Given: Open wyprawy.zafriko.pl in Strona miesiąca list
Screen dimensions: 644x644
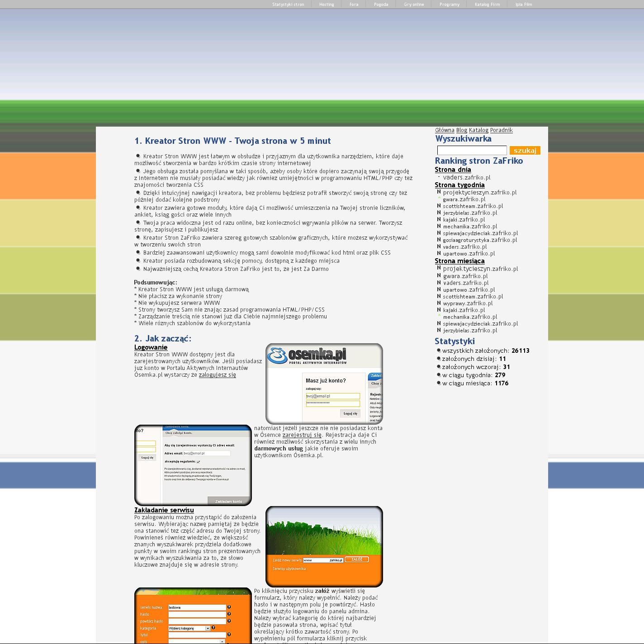Looking at the screenshot, I should [468, 303].
